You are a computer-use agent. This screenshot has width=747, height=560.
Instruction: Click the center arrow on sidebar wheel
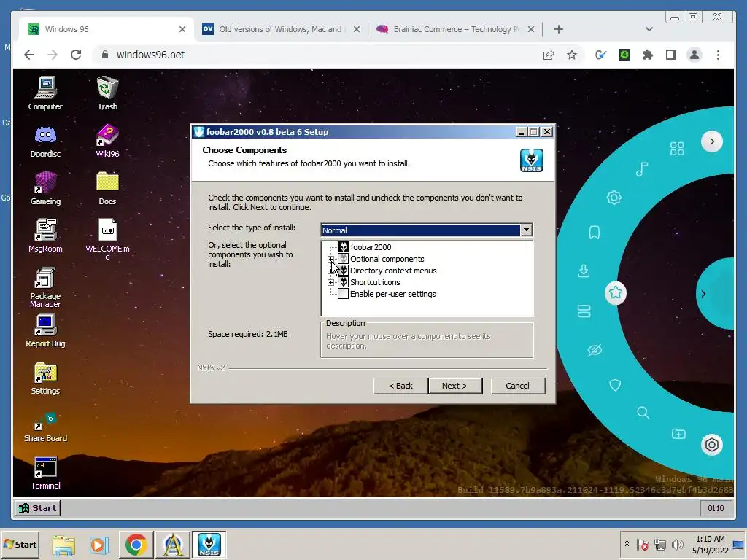click(x=704, y=294)
